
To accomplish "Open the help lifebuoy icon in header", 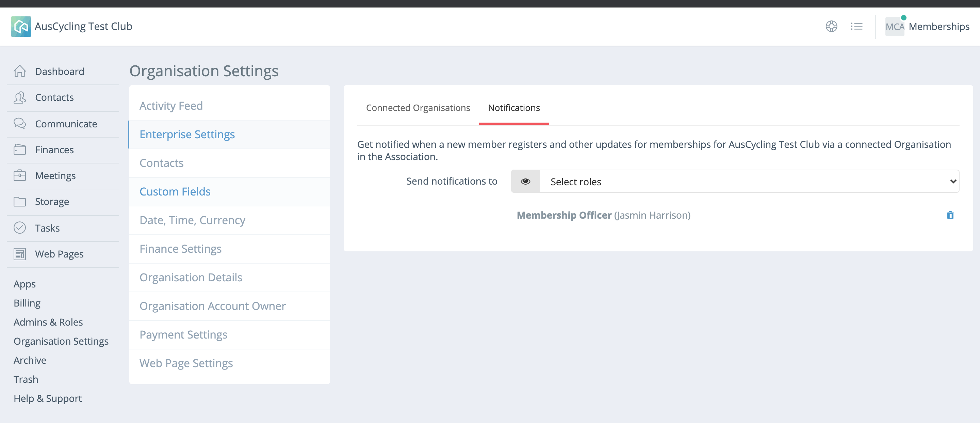I will (831, 26).
